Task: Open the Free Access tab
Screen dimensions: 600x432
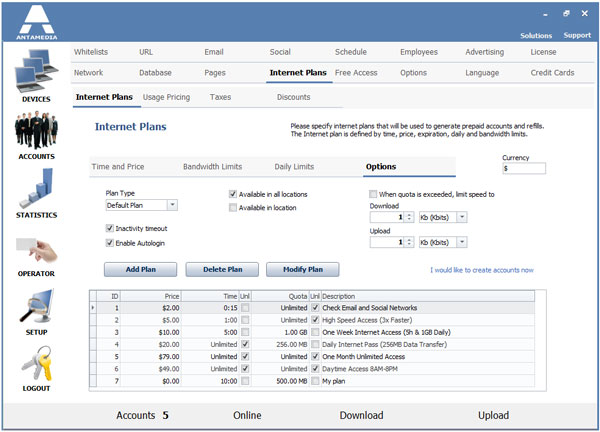Action: coord(356,73)
